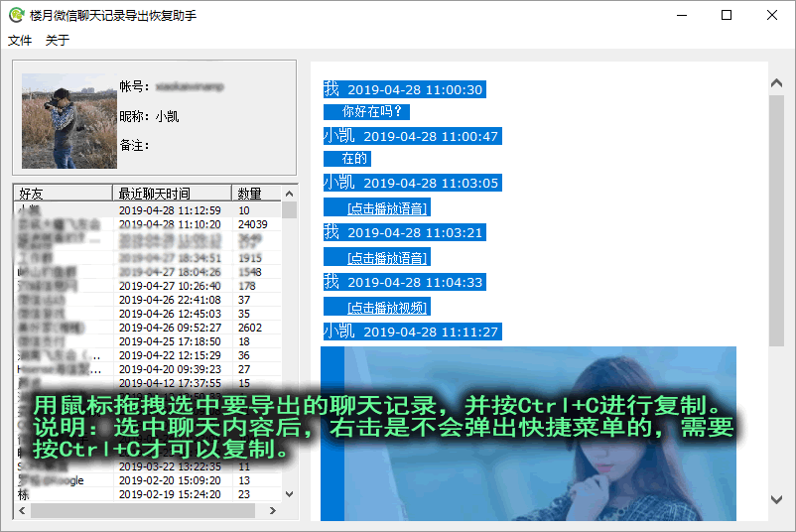Click the friend list horizontal scrollbar thumb
The height and width of the screenshot is (532, 796).
click(x=143, y=511)
